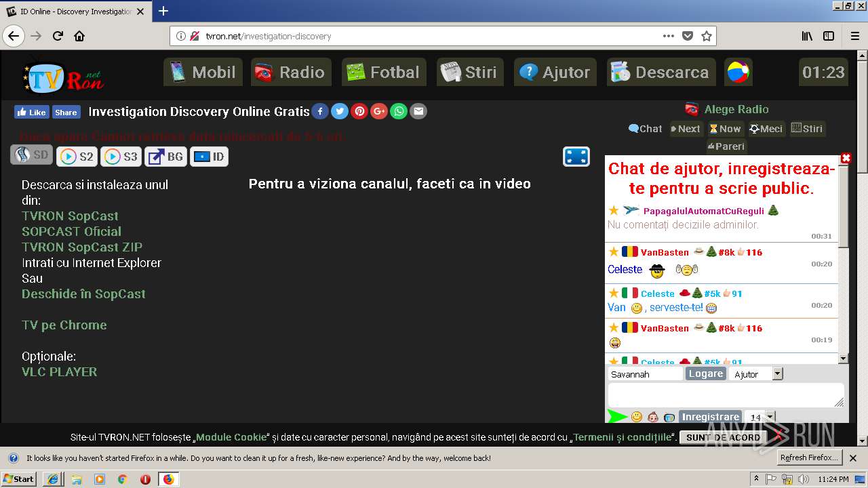The image size is (868, 488).
Task: Click the Stiri button above chat
Action: click(807, 129)
